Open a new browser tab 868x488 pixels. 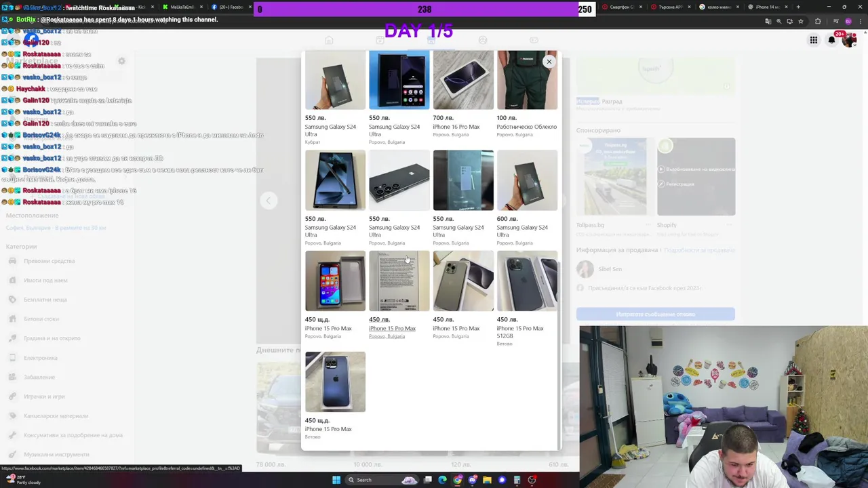(x=797, y=7)
